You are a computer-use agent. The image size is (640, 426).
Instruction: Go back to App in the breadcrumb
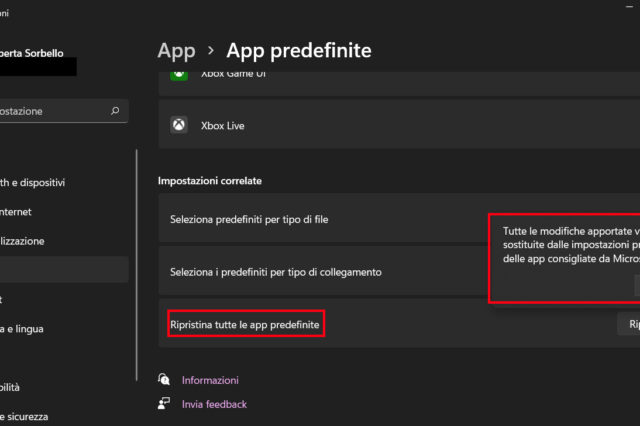176,50
